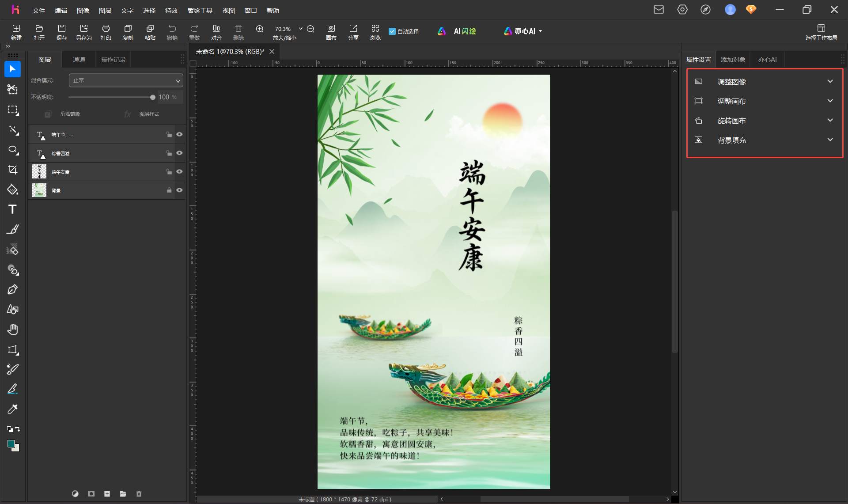
Task: Click the 图层样式 button
Action: (142, 114)
